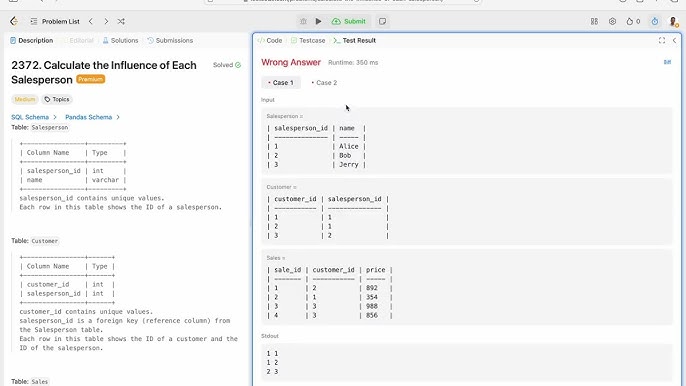Select Case 2 result
The image size is (686, 386).
pos(324,82)
